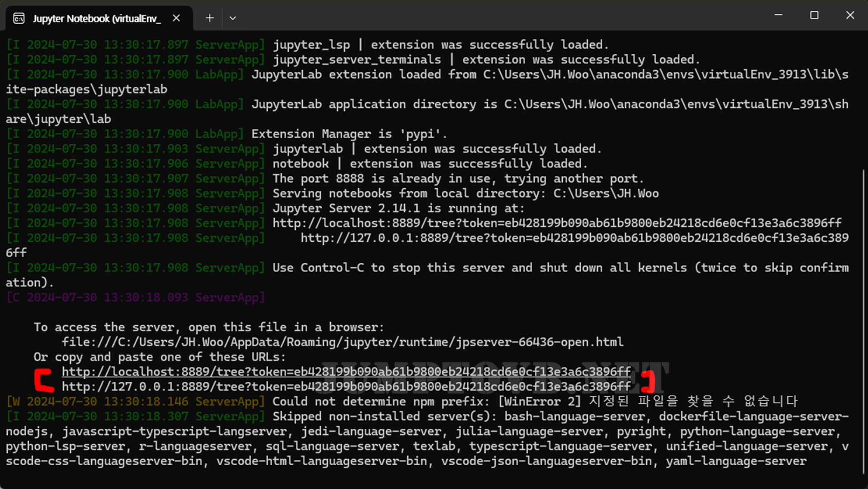Click the 127.0.0.1:8889 URL between the red brackets
The width and height of the screenshot is (868, 489).
(x=346, y=386)
